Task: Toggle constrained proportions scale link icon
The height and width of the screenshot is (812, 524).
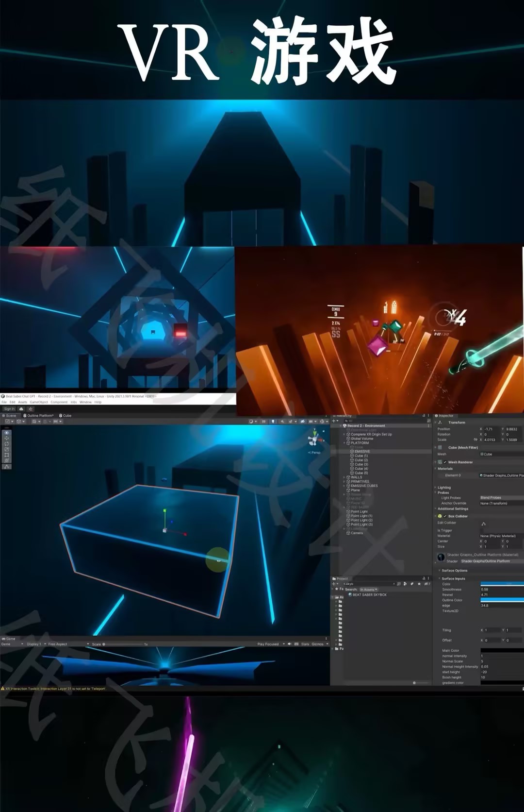Action: tap(475, 440)
